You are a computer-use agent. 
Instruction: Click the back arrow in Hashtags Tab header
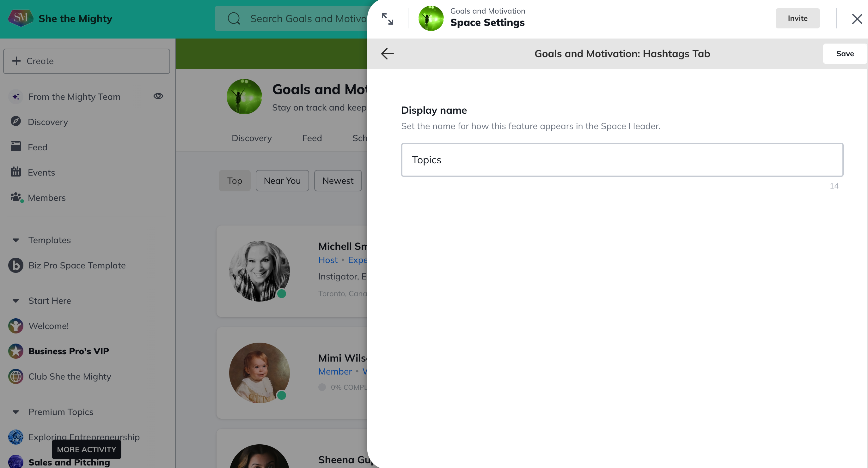[387, 54]
